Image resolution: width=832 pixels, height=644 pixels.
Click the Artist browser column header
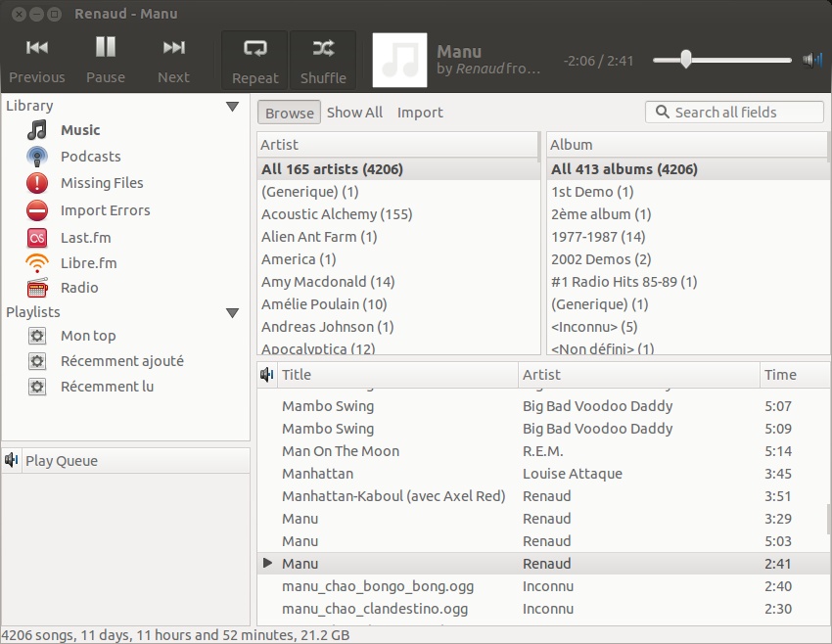397,144
